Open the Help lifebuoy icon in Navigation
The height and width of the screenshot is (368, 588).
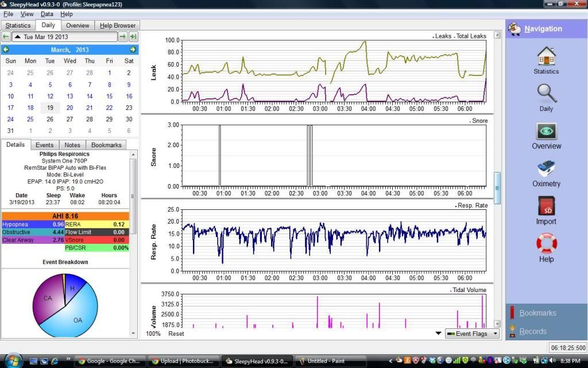pos(547,248)
